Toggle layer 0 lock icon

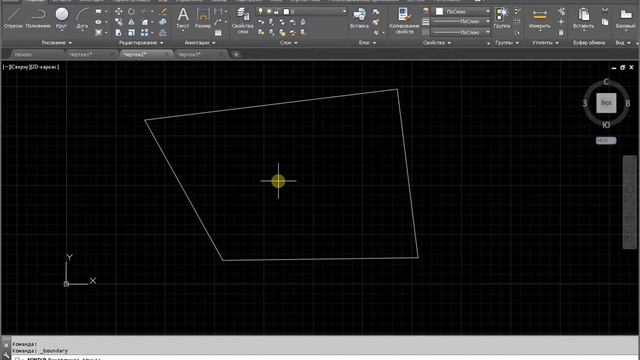point(277,11)
